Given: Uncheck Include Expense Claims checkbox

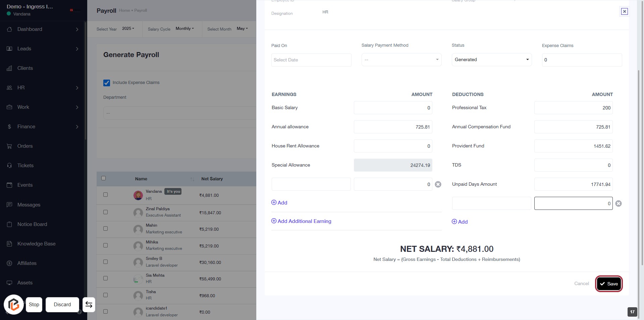Looking at the screenshot, I should pos(107,83).
